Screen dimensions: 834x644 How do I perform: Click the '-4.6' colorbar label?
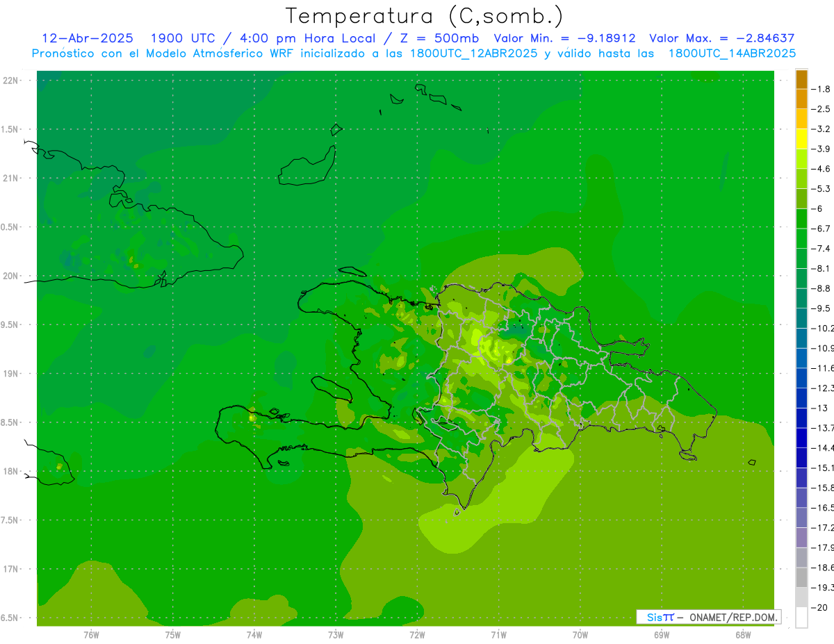(821, 169)
